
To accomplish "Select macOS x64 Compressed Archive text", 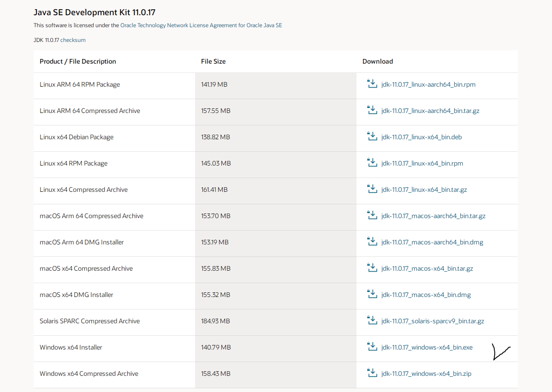I will pos(86,269).
